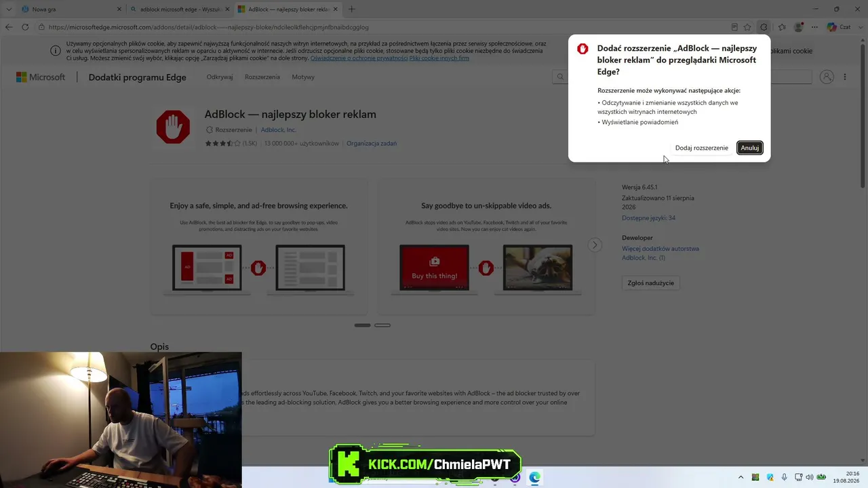This screenshot has height=488, width=868.
Task: Open the Copilot Czat button
Action: pyautogui.click(x=840, y=27)
